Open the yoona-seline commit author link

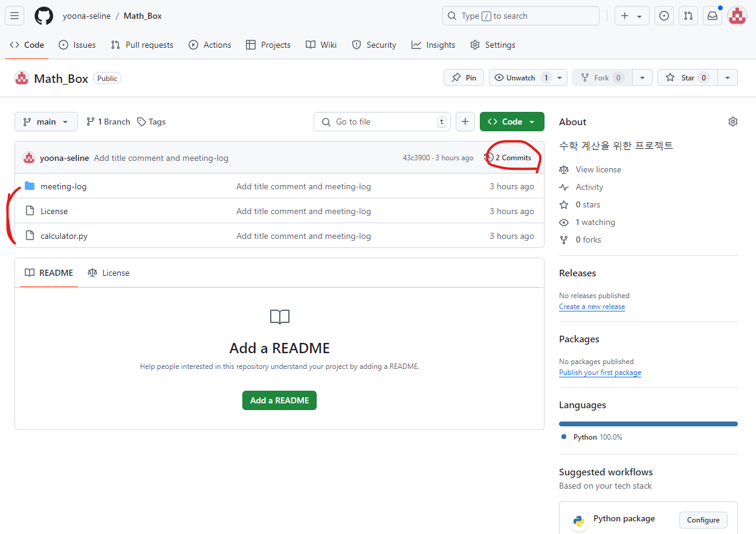64,158
